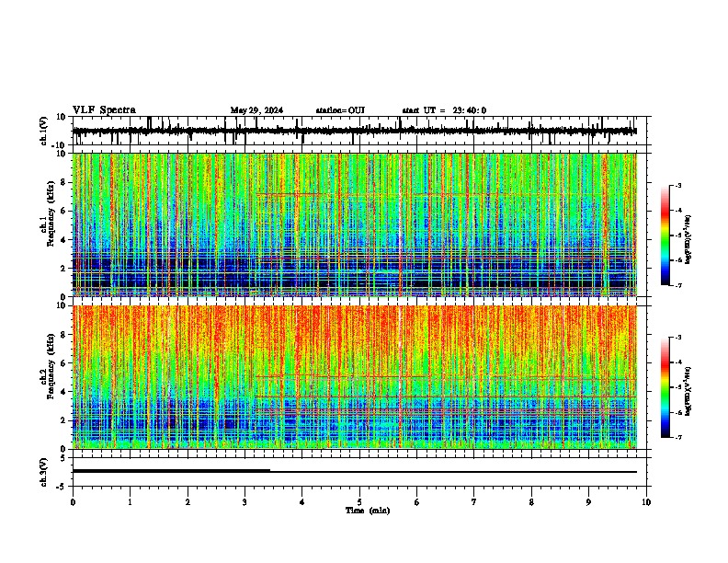
Task: Click time-axis tick label "4"
Action: tap(301, 502)
